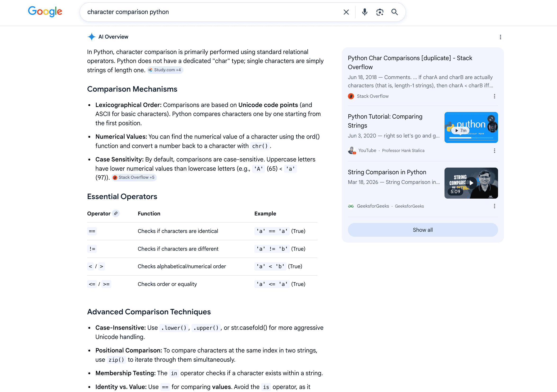Click the 'a' != 'b' example code

(x=272, y=249)
